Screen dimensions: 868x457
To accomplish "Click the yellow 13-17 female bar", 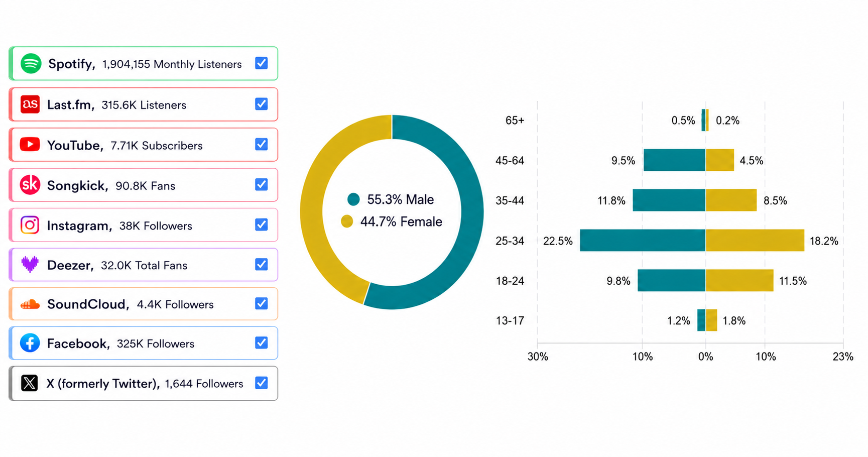I will (712, 320).
